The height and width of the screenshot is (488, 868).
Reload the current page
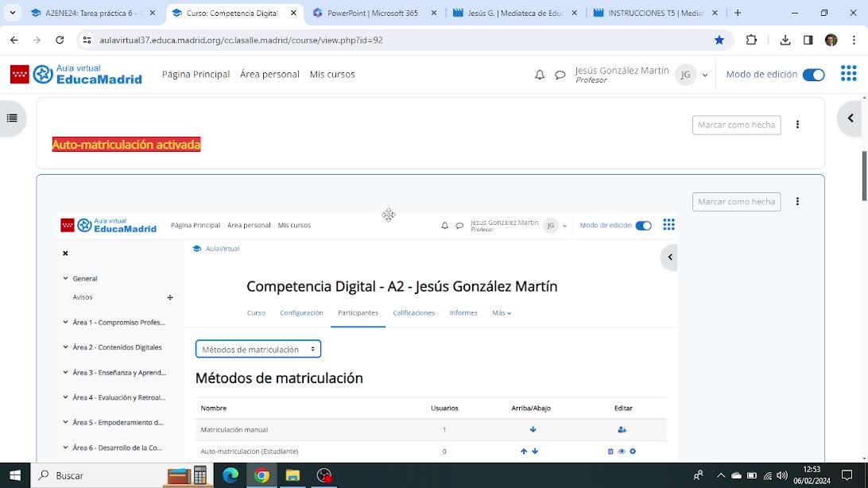60,40
